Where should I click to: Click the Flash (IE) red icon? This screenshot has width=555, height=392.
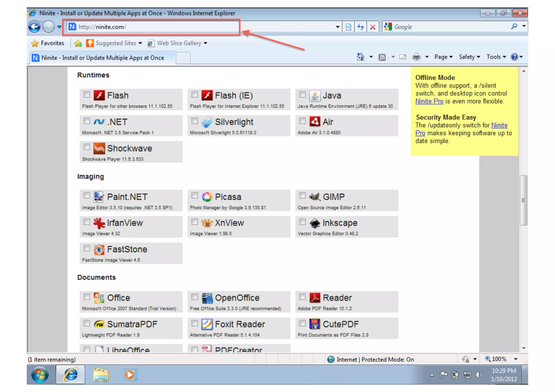point(207,95)
